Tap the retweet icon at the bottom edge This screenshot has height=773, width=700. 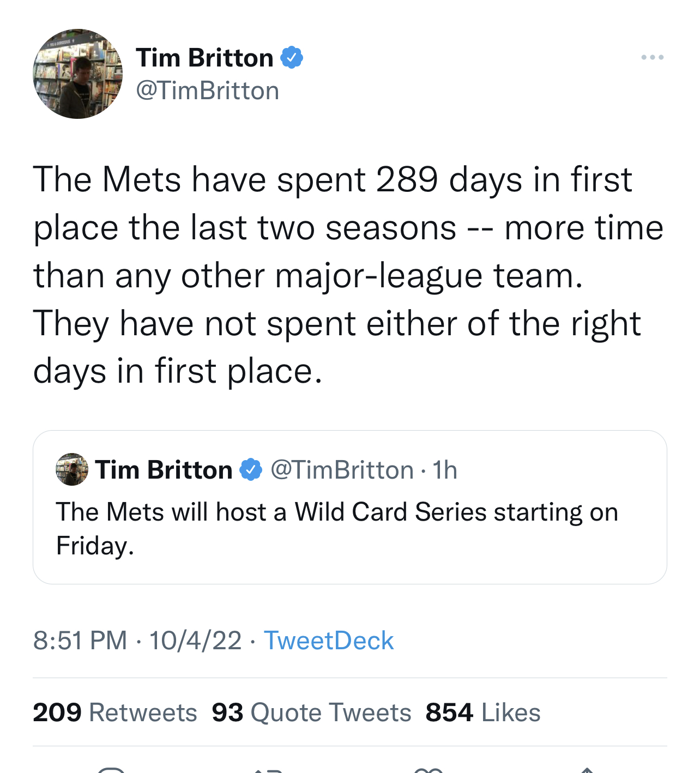click(268, 770)
